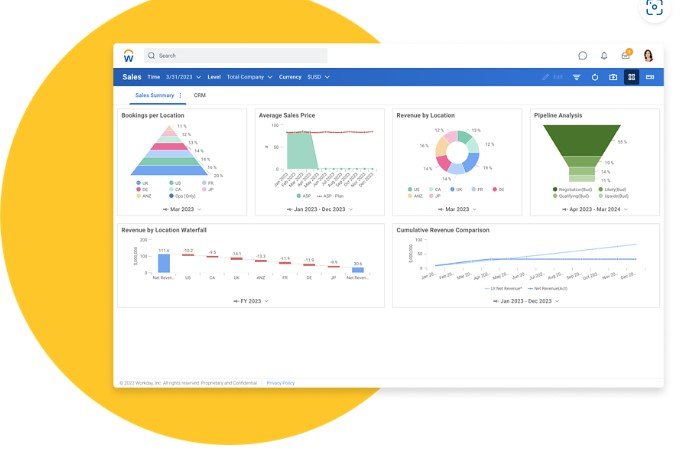Click the Edit pencil in toolbar

click(x=545, y=77)
